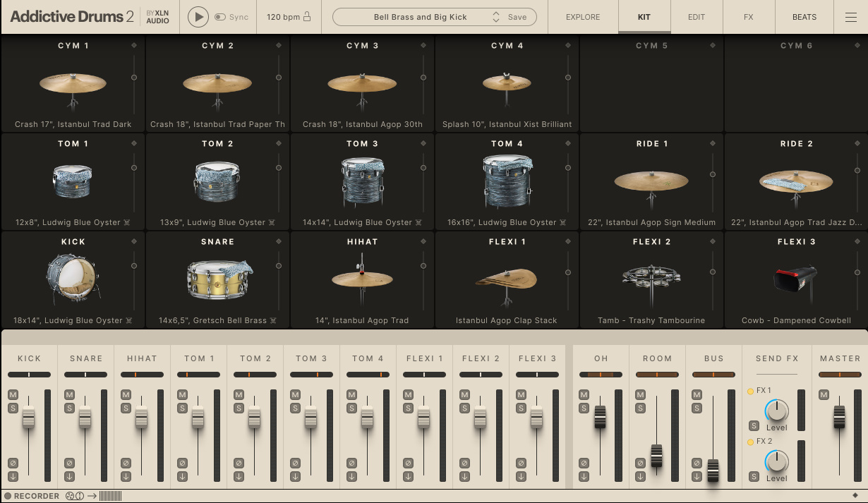This screenshot has width=868, height=503.
Task: Click the recorder waveform drag strip
Action: pyautogui.click(x=110, y=496)
